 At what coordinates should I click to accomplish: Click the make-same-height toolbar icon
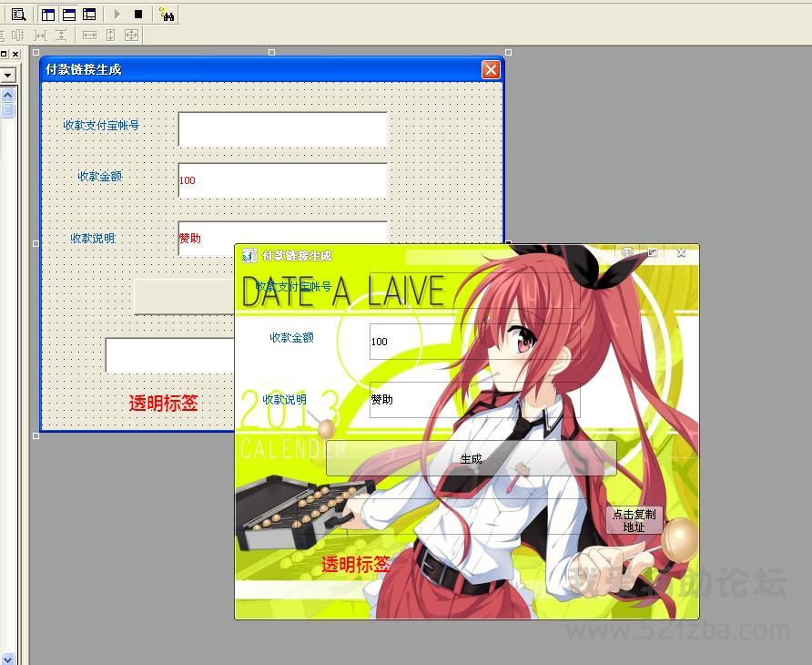pos(111,36)
